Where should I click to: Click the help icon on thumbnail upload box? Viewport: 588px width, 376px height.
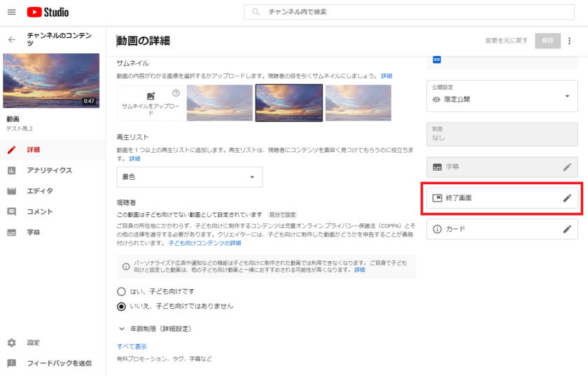click(x=176, y=93)
